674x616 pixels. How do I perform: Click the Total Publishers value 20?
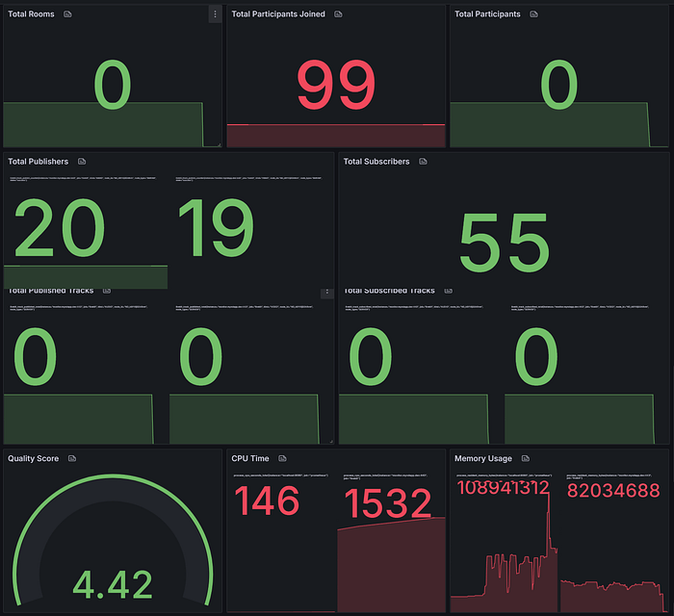(x=60, y=228)
